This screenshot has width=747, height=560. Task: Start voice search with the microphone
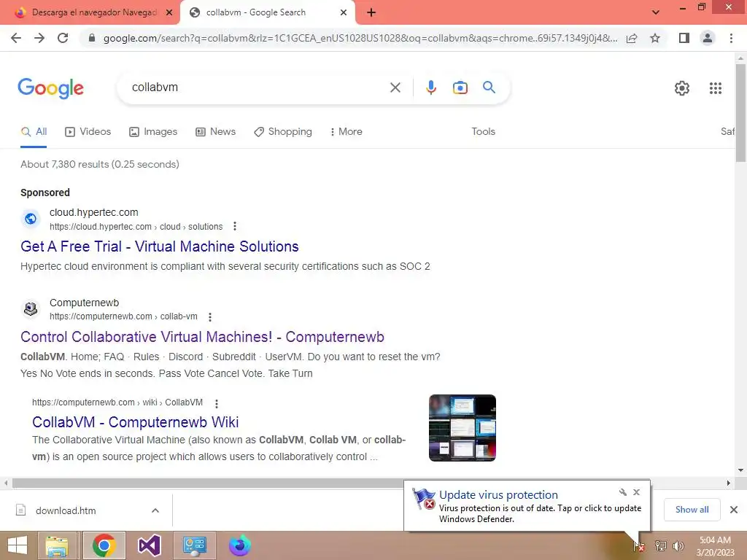click(x=430, y=87)
